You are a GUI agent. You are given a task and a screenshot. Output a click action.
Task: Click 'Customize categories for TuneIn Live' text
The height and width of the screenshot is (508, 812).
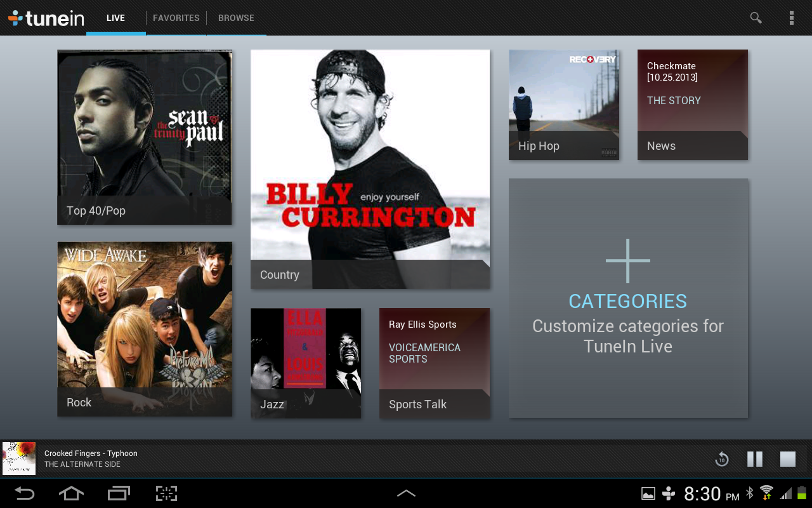coord(628,336)
